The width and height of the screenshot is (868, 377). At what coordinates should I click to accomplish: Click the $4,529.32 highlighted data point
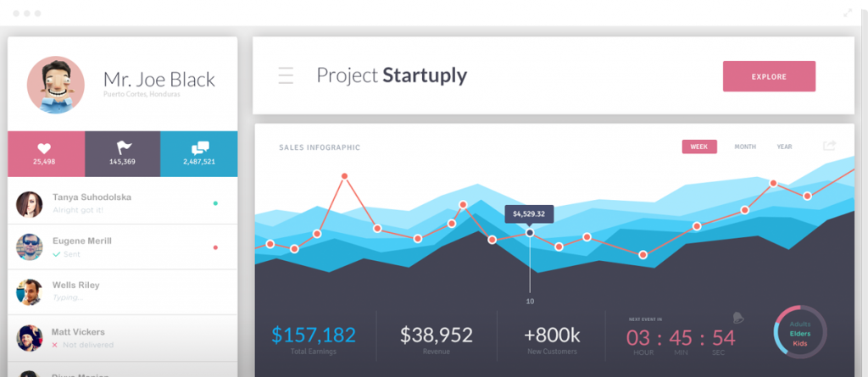tap(531, 232)
